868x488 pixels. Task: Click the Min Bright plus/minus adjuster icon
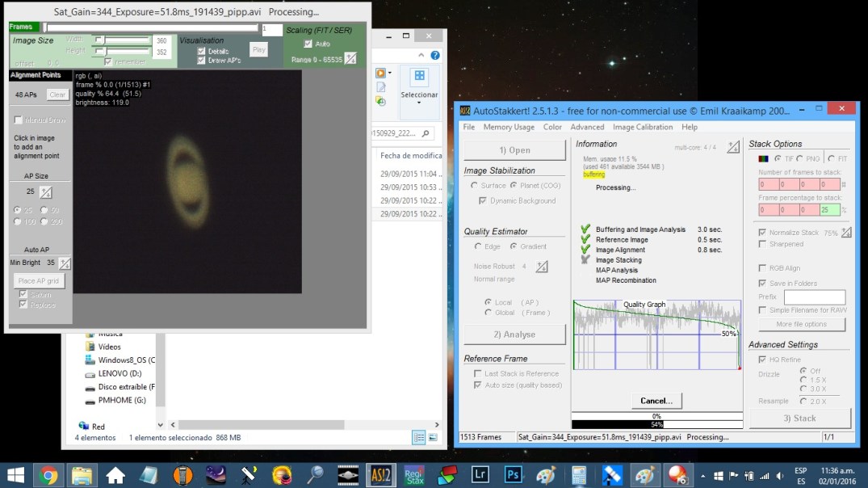pyautogui.click(x=65, y=263)
